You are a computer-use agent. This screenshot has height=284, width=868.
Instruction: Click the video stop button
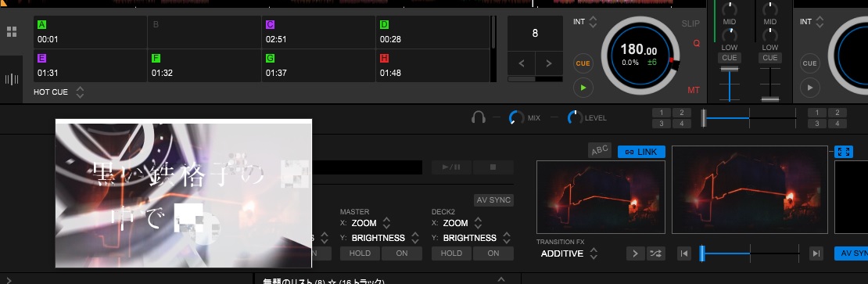pos(493,167)
